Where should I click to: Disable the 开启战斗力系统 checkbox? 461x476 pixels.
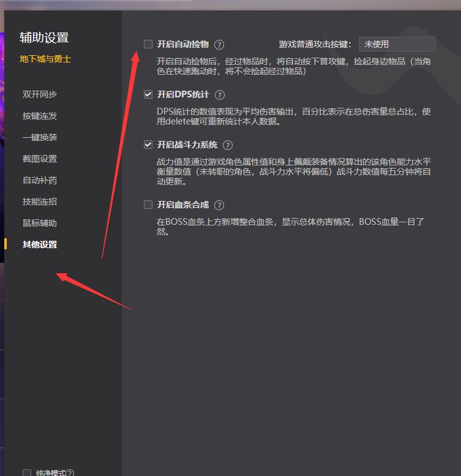(148, 145)
